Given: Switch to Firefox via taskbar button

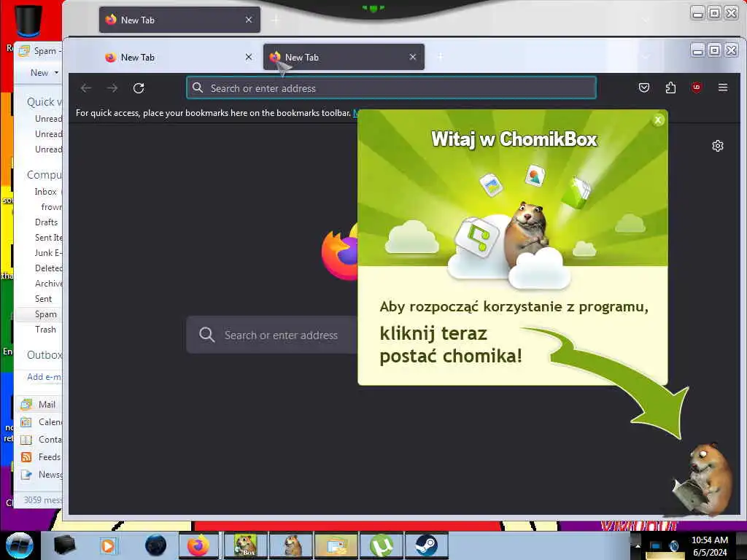Looking at the screenshot, I should point(198,545).
